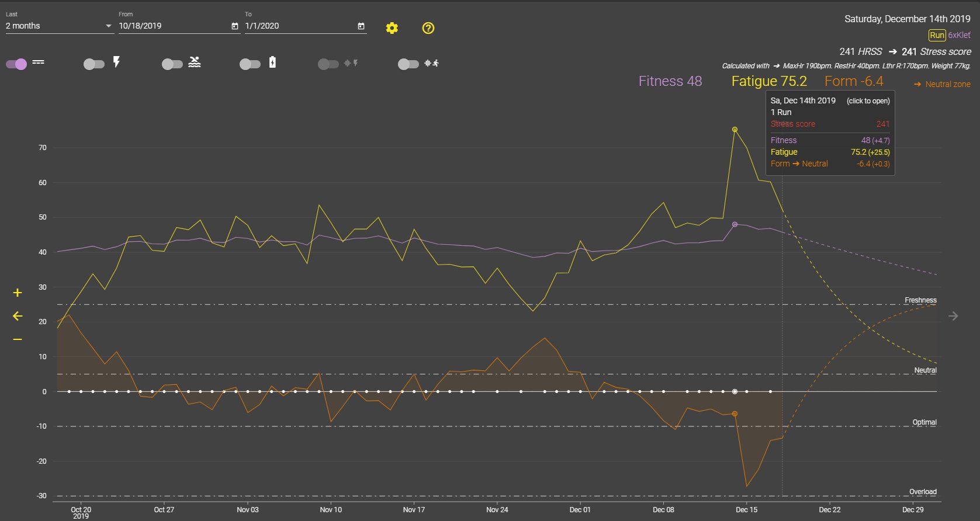Click the Neutral zone line label
The image size is (980, 521).
pyautogui.click(x=925, y=370)
